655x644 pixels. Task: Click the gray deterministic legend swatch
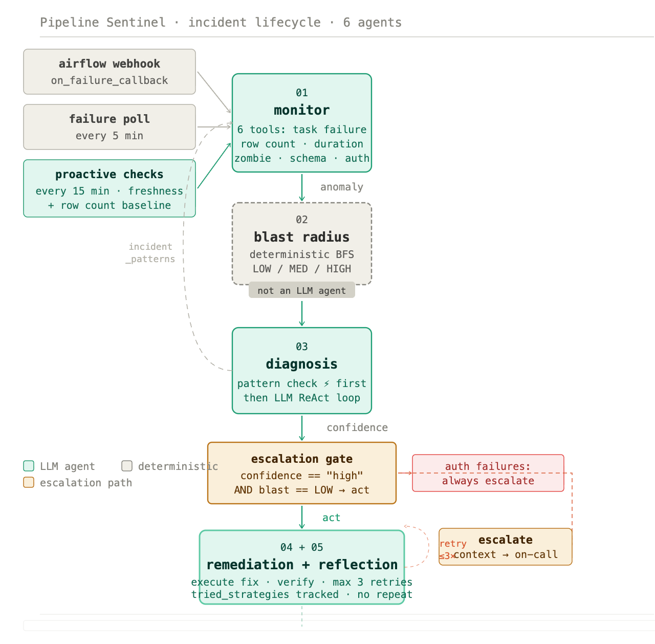(x=127, y=466)
